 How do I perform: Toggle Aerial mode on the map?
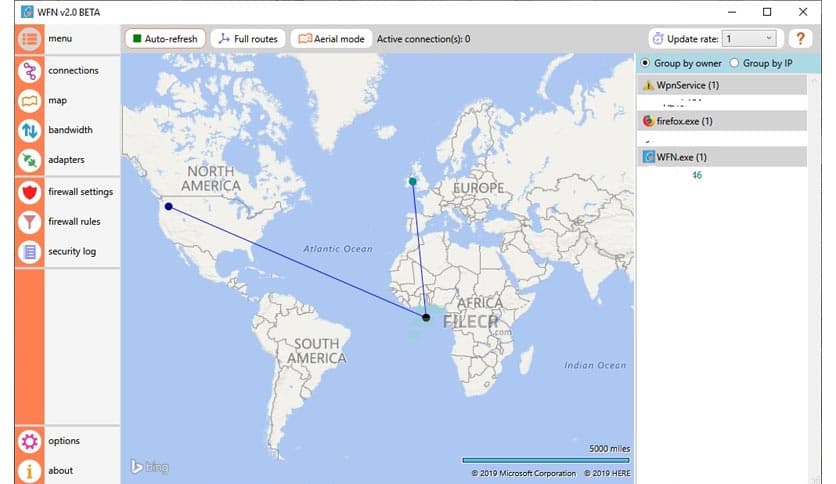(x=331, y=38)
